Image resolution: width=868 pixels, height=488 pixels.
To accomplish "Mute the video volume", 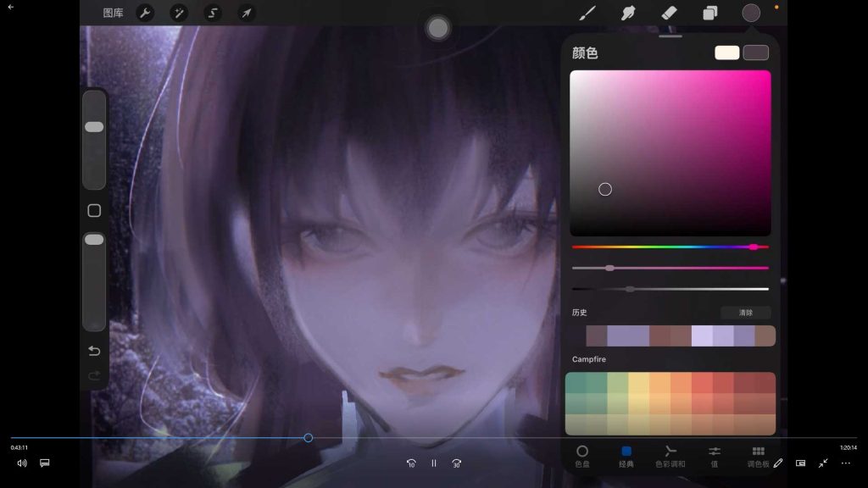I will point(21,463).
